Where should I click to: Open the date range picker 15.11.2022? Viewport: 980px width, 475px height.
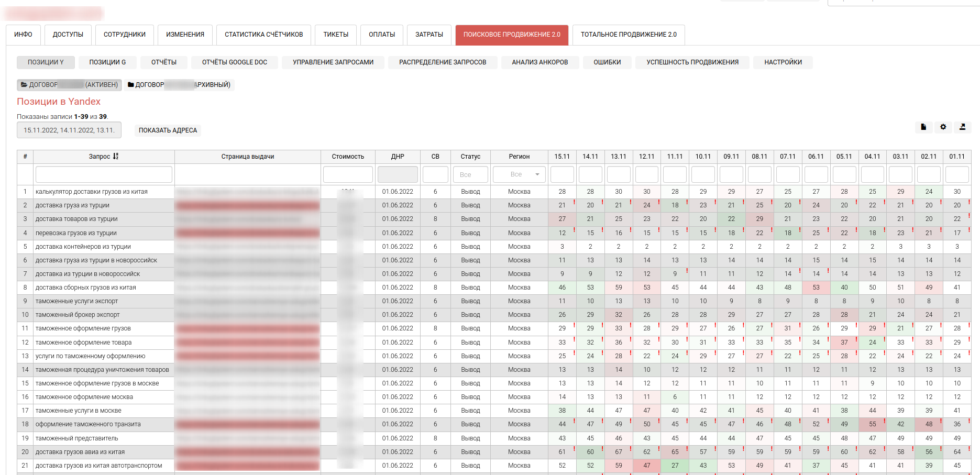[69, 130]
